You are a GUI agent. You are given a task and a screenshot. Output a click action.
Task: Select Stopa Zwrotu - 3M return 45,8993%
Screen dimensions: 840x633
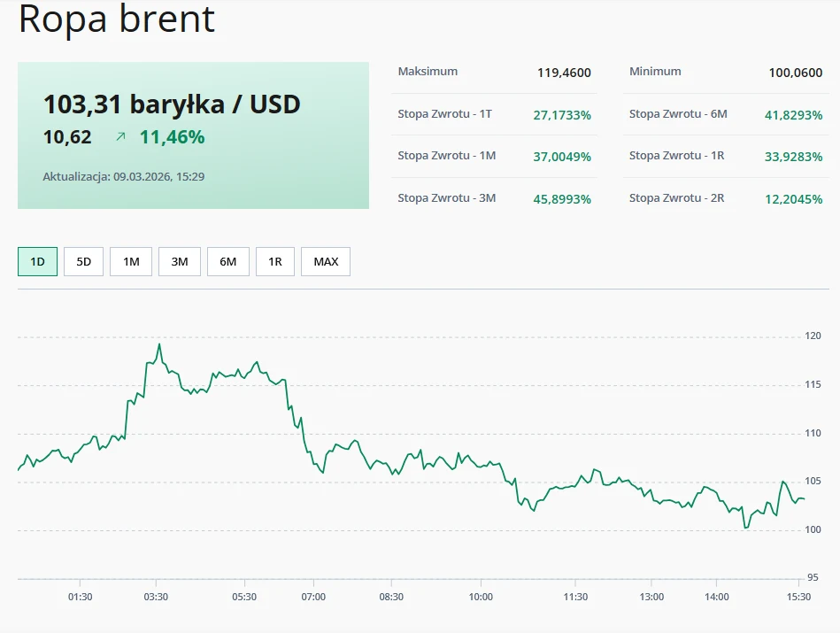(x=564, y=197)
